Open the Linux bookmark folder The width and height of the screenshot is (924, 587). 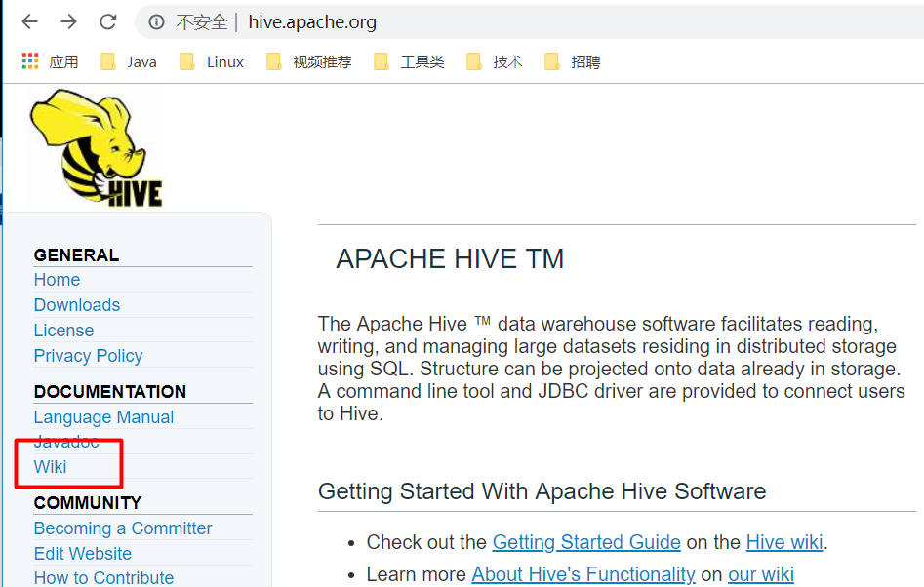[x=213, y=61]
